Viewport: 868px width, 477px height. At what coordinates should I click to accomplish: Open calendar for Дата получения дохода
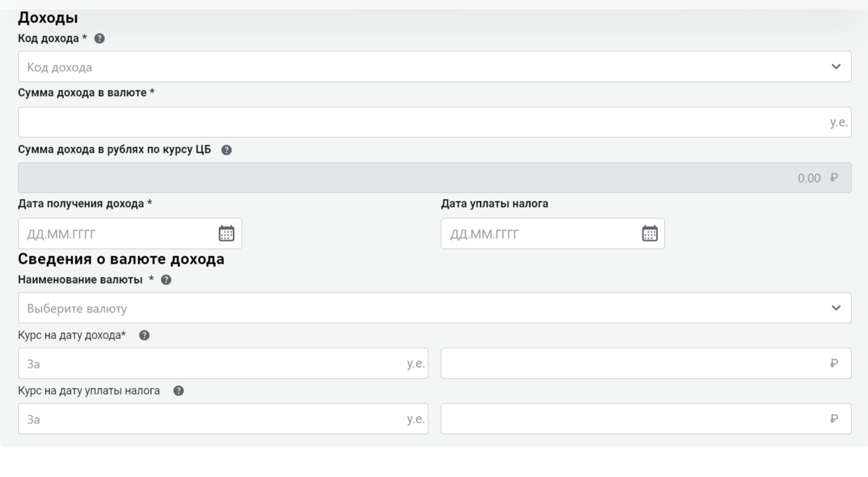(x=226, y=233)
